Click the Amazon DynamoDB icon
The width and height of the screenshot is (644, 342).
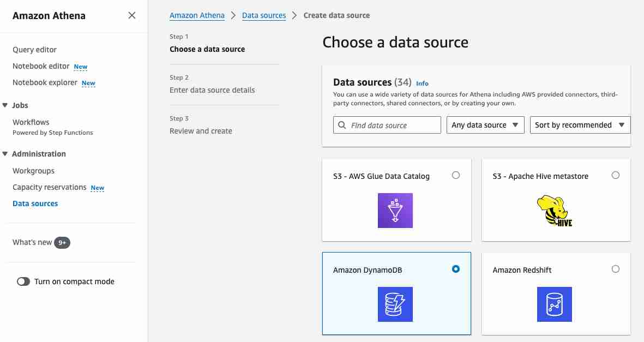click(395, 304)
